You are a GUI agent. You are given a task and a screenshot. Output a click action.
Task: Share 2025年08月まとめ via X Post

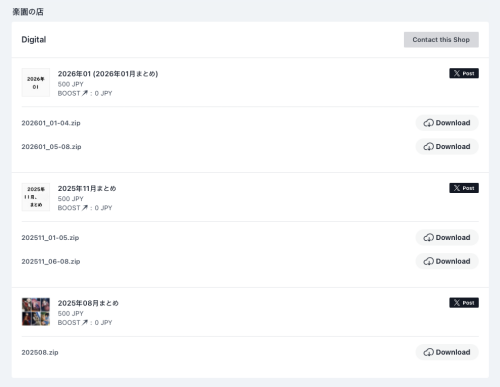click(x=464, y=303)
